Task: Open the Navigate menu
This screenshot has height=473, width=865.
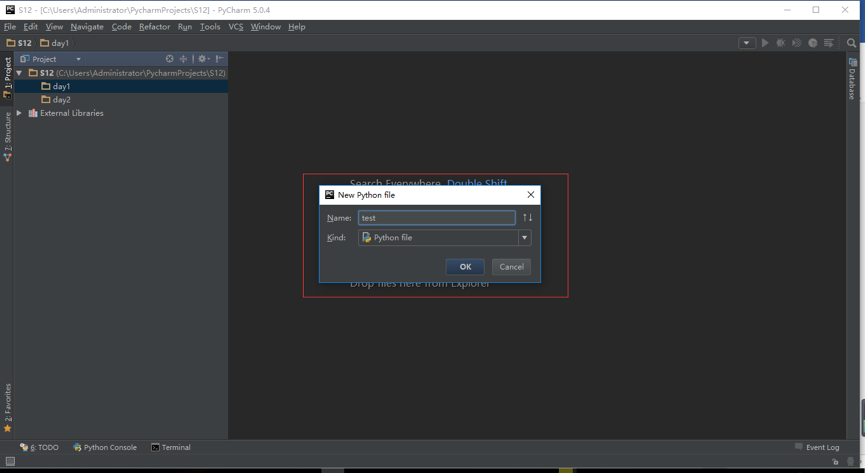Action: point(87,26)
